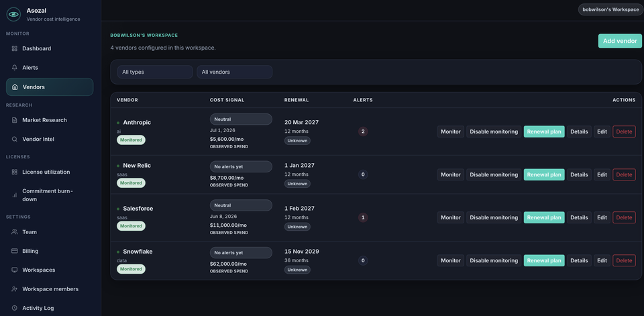This screenshot has width=644, height=316.
Task: Click Monitor for New Relic
Action: point(451,174)
